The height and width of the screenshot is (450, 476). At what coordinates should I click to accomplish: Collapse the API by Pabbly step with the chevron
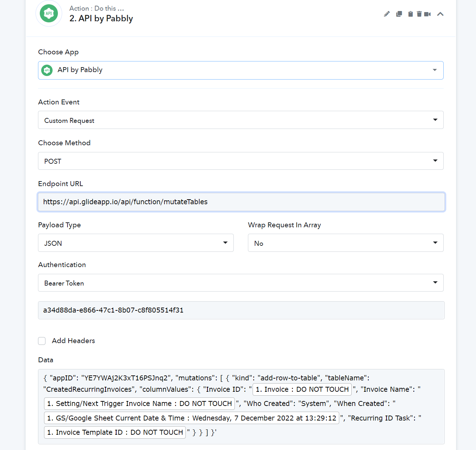pyautogui.click(x=440, y=14)
